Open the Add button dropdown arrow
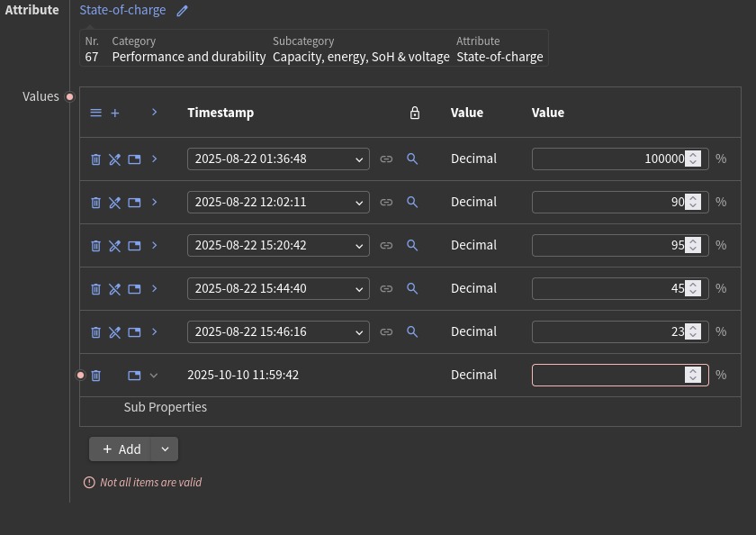 (x=164, y=449)
